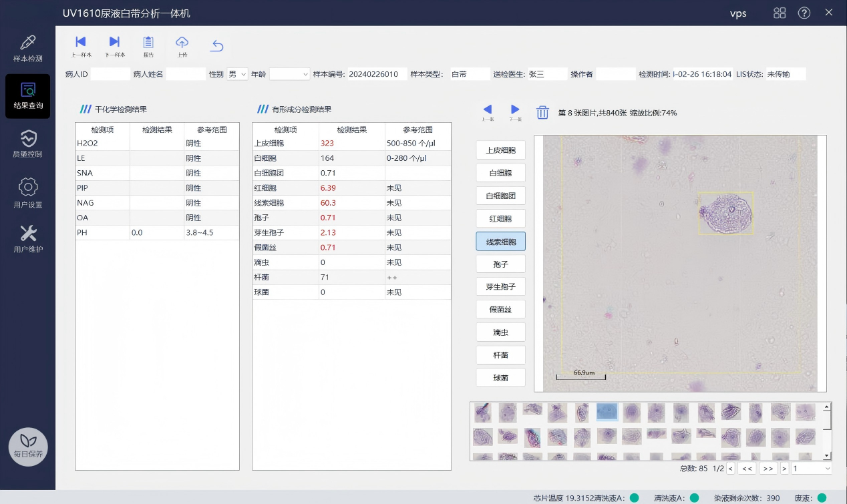Click 线索细胞 result value 60.3

click(x=328, y=203)
